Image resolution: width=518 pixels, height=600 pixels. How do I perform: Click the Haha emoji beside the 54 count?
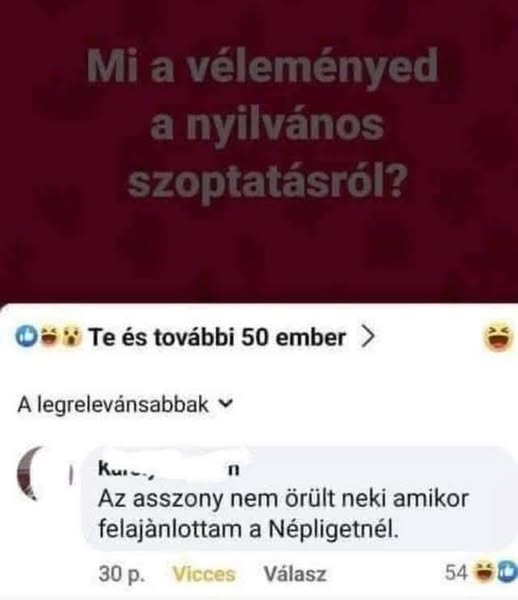[484, 573]
